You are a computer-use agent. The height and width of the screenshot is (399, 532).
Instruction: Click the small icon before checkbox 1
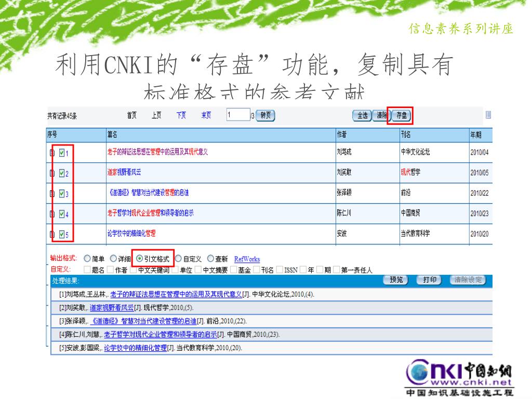[x=52, y=153]
